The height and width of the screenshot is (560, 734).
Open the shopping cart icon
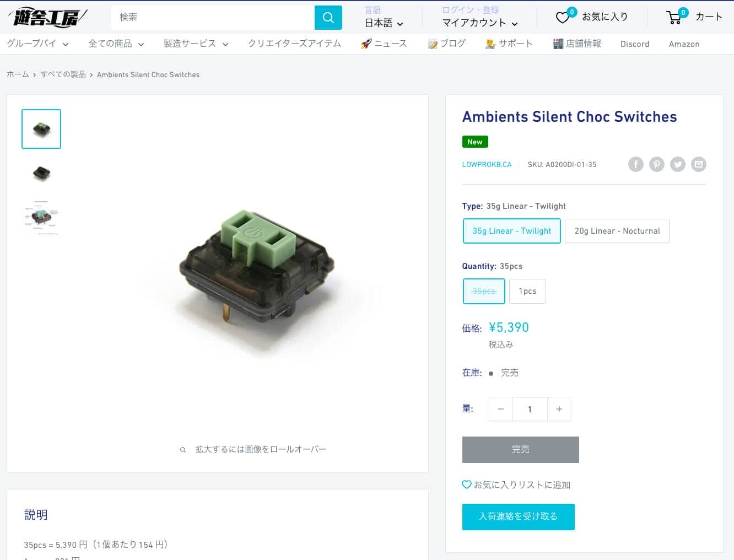tap(674, 18)
